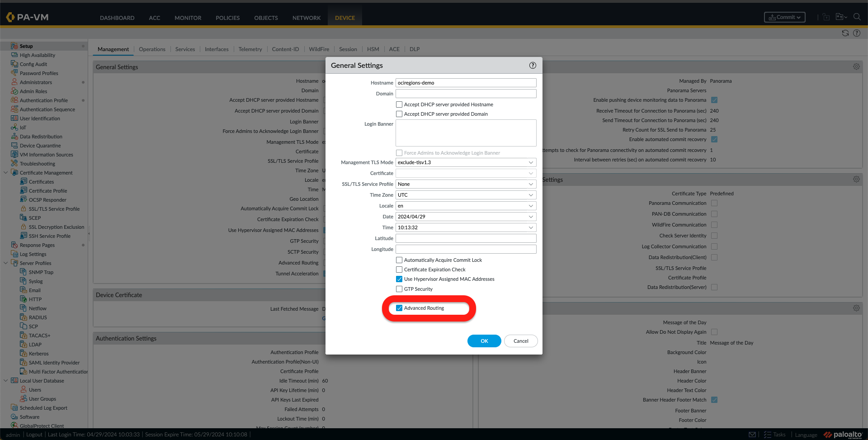Open the online help question mark icon
The height and width of the screenshot is (440, 868).
pos(857,33)
